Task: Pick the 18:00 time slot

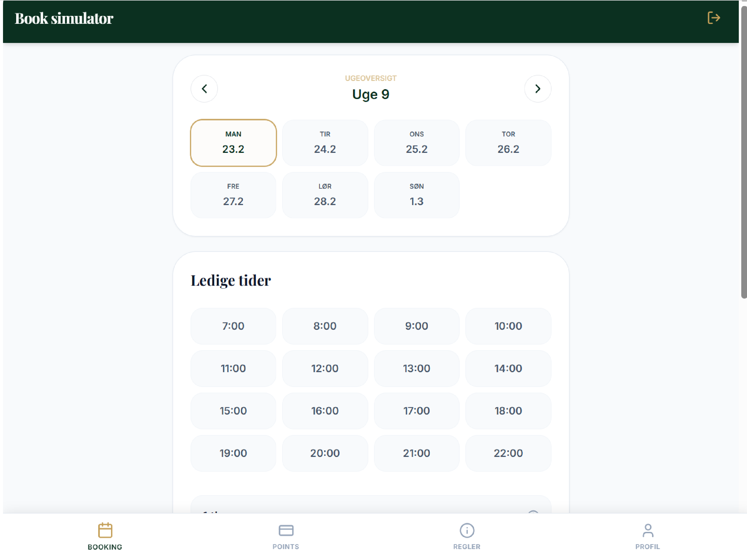Action: pos(508,411)
